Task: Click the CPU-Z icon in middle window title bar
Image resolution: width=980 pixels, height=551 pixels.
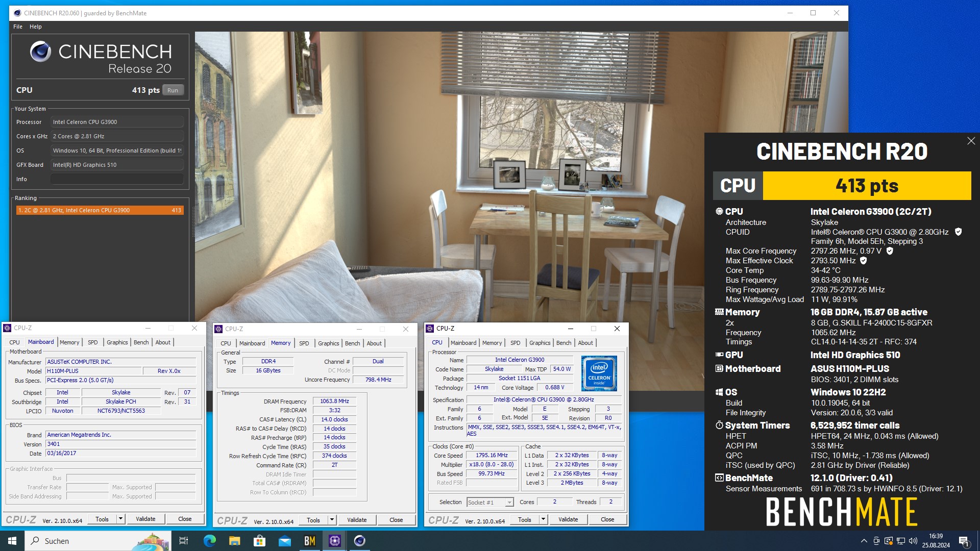Action: tap(218, 329)
